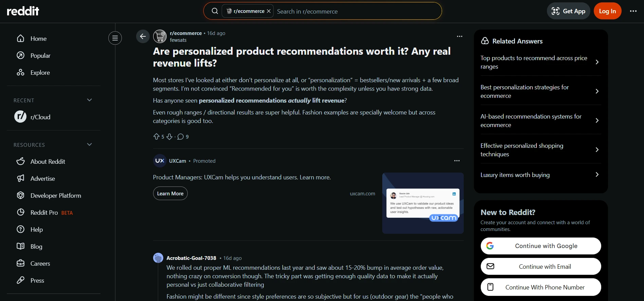Collapse the Resources section

(90, 144)
